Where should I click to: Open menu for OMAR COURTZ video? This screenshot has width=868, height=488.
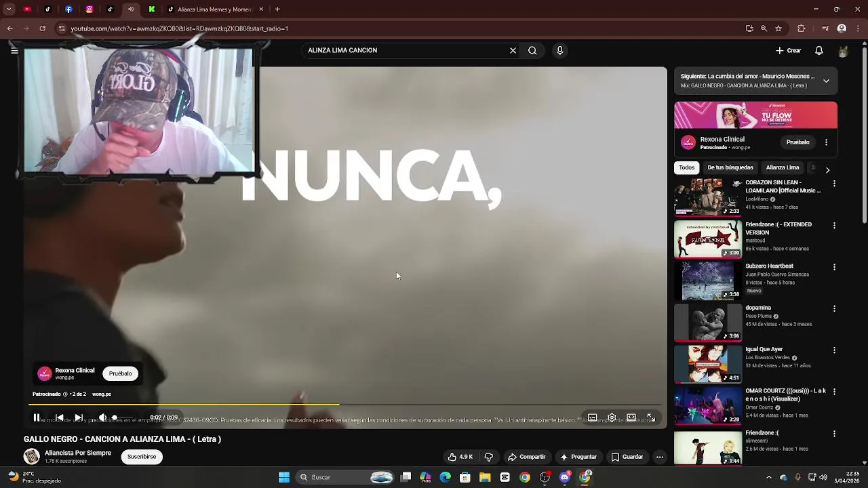[x=834, y=392]
